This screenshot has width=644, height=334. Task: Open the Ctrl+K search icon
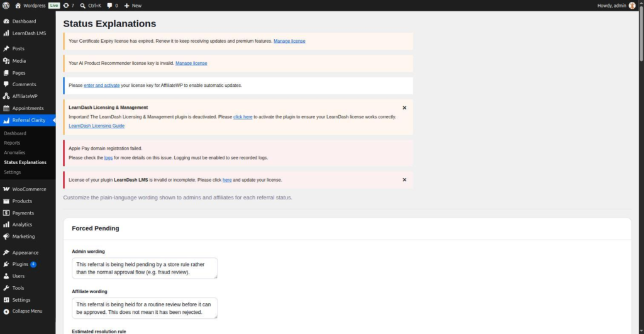click(x=82, y=6)
